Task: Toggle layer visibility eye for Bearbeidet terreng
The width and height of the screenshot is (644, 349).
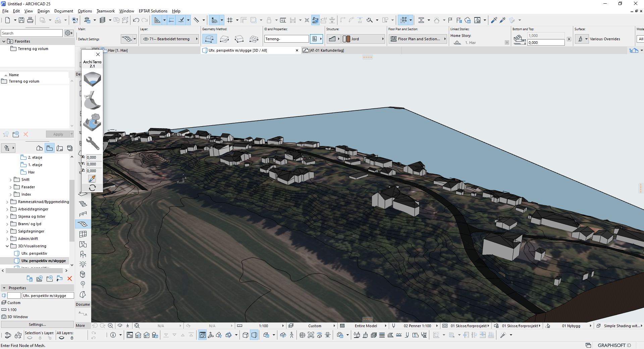Action: [146, 39]
